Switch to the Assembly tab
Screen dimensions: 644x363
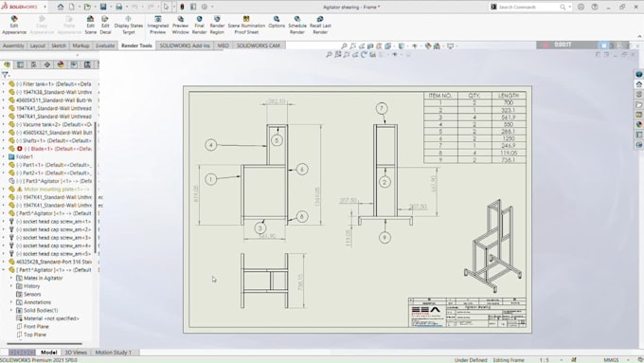click(x=13, y=45)
